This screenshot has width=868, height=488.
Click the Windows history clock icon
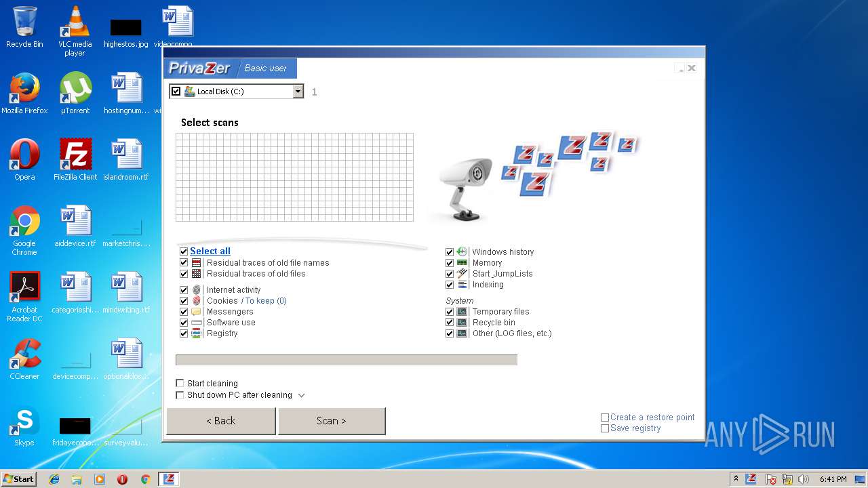point(462,251)
